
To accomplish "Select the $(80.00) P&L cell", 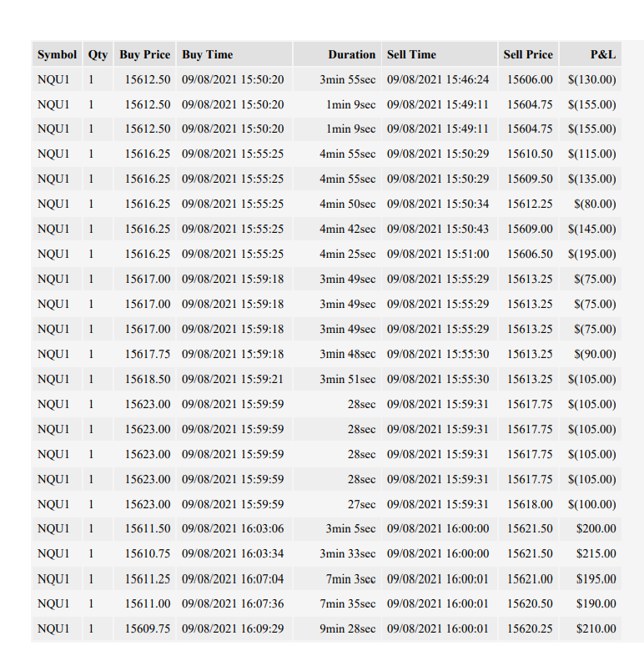I will click(x=595, y=204).
